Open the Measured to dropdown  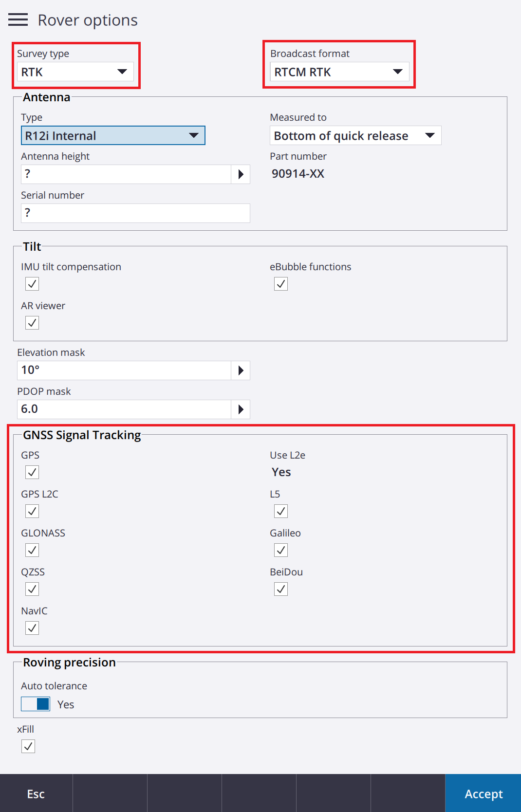click(x=355, y=135)
